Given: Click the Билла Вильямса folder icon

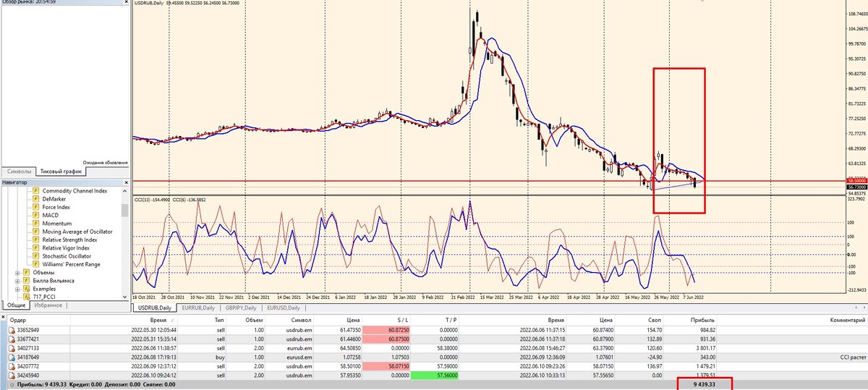Looking at the screenshot, I should coord(27,281).
